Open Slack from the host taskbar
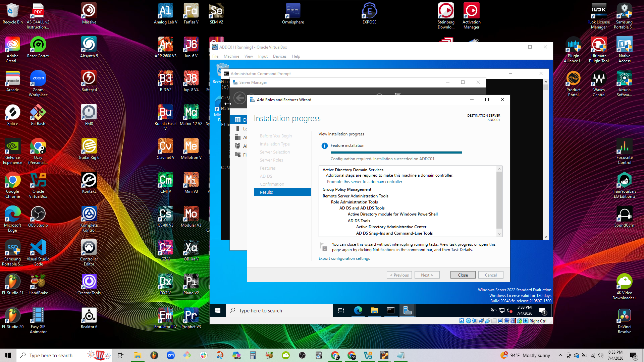Viewport: 644px width, 362px height. (x=204, y=355)
